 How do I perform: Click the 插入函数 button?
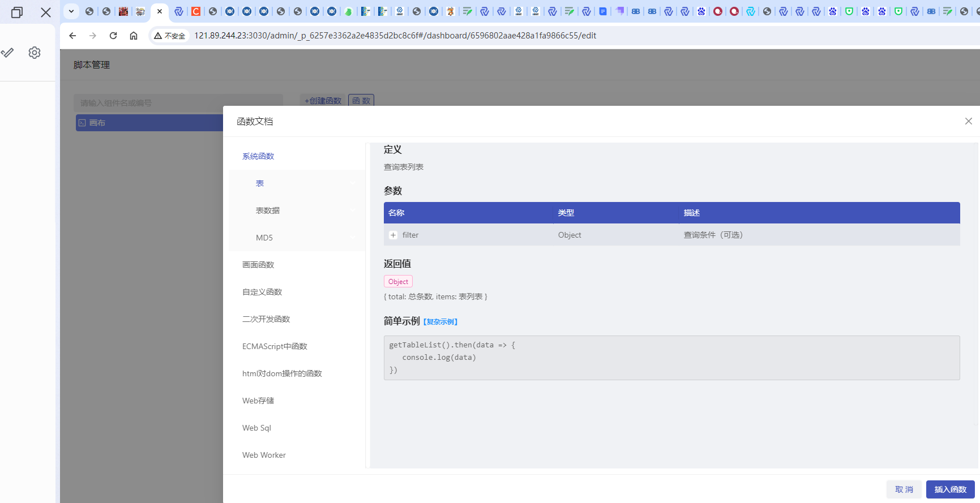point(951,489)
